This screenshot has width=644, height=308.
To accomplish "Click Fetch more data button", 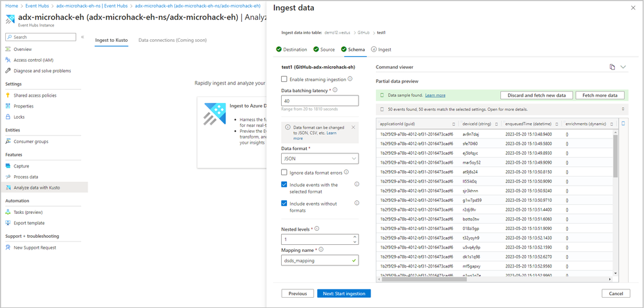I will coord(600,95).
